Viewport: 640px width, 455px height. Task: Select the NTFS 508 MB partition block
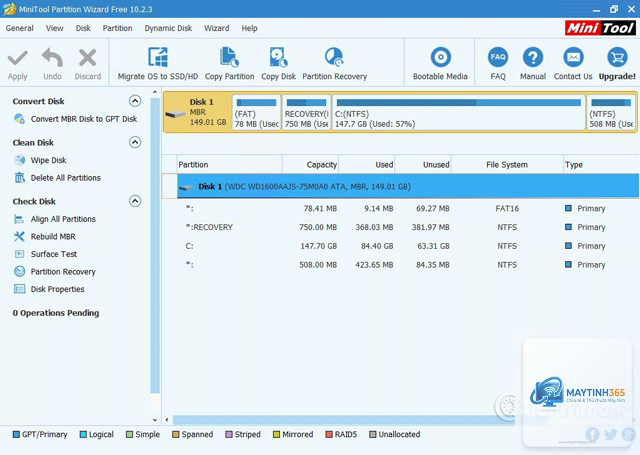611,112
